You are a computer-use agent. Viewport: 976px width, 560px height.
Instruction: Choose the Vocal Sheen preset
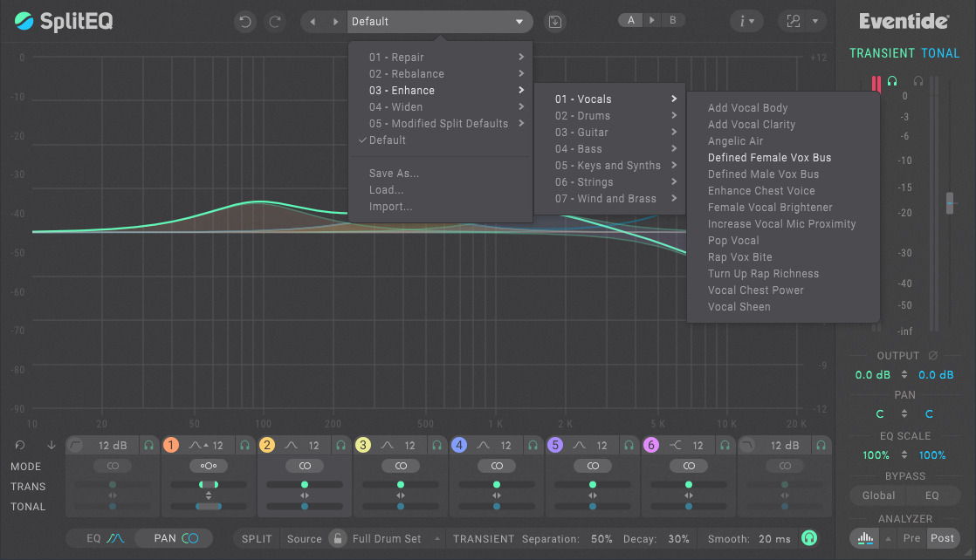(739, 307)
